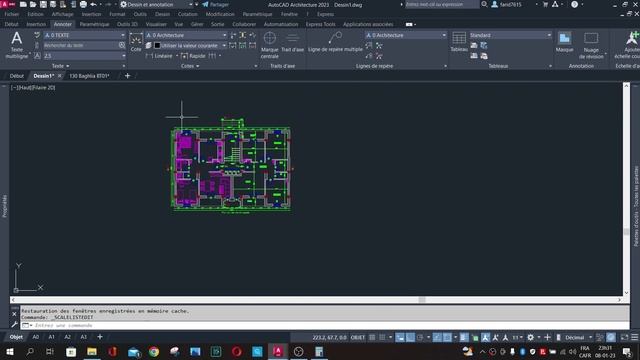
Task: Toggle lineweight display in status bar
Action: click(464, 337)
